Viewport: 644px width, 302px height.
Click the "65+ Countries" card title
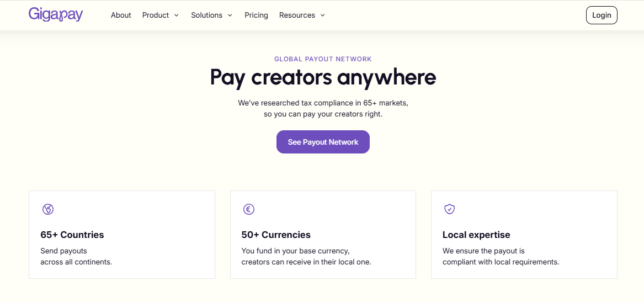[72, 235]
